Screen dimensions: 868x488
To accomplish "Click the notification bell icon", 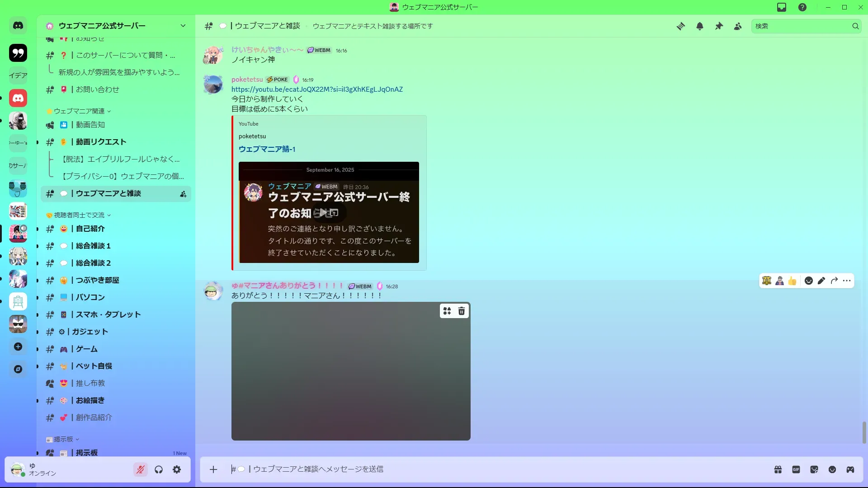I will coord(700,26).
